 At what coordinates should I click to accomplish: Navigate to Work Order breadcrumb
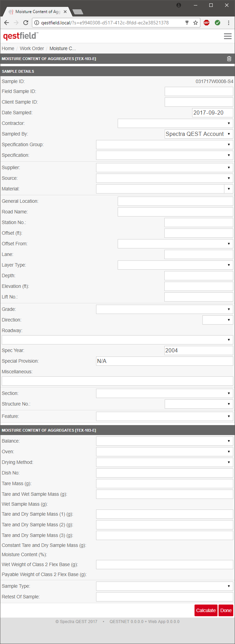(32, 48)
